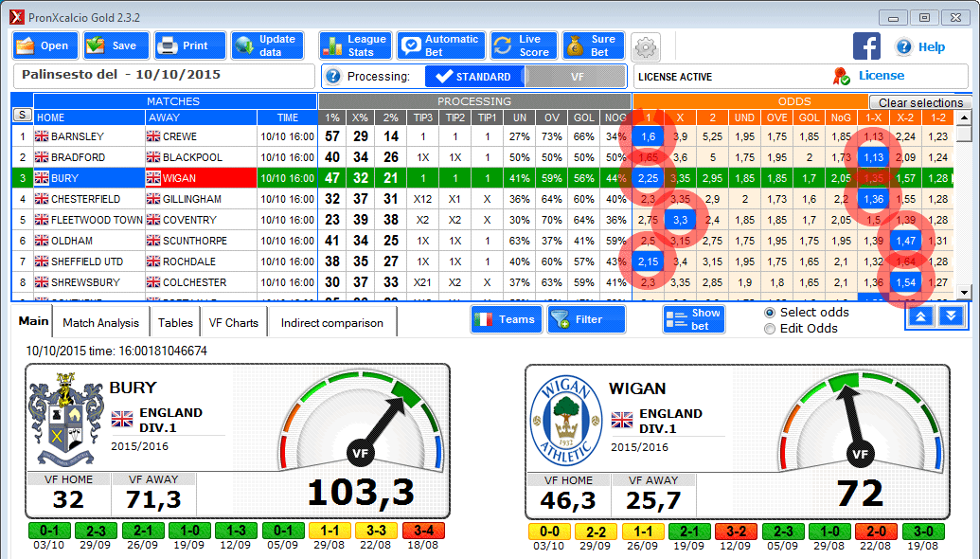Open the Filter dialog

[586, 319]
